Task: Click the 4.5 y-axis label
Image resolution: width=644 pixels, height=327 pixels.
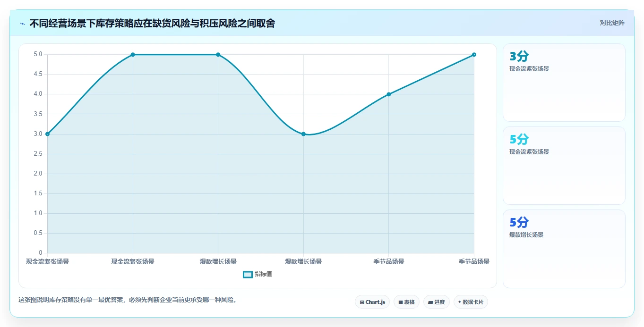Action: pos(38,74)
